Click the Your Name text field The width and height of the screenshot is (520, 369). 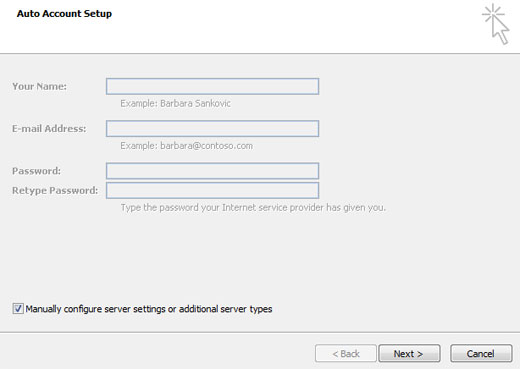(212, 86)
